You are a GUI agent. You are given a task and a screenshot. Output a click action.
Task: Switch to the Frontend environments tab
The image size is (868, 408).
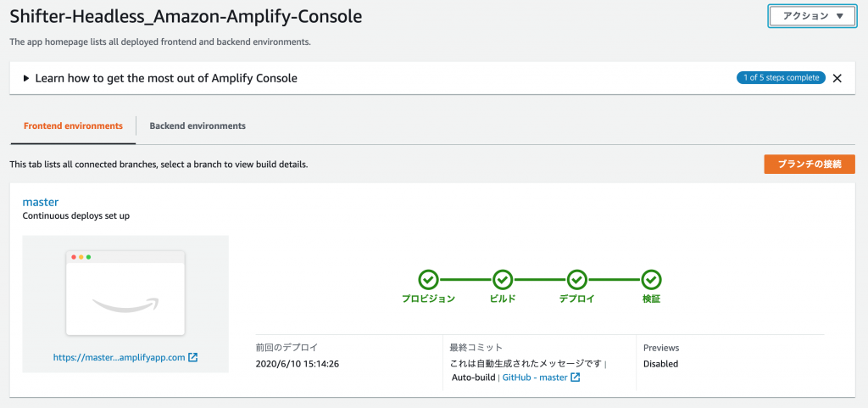pos(73,126)
